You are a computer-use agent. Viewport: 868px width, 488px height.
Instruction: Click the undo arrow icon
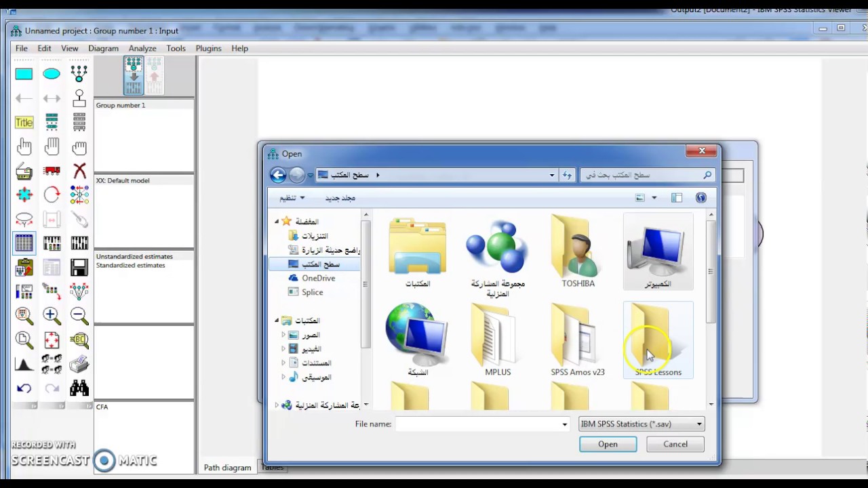[x=24, y=388]
